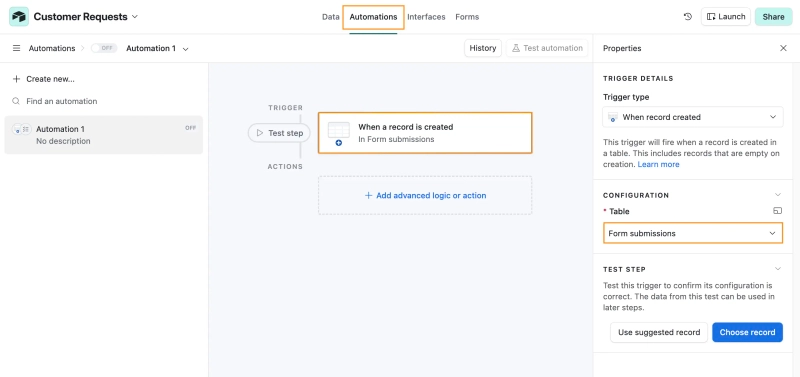Screen dimensions: 800x377
Task: Open the automation History button
Action: coord(483,48)
